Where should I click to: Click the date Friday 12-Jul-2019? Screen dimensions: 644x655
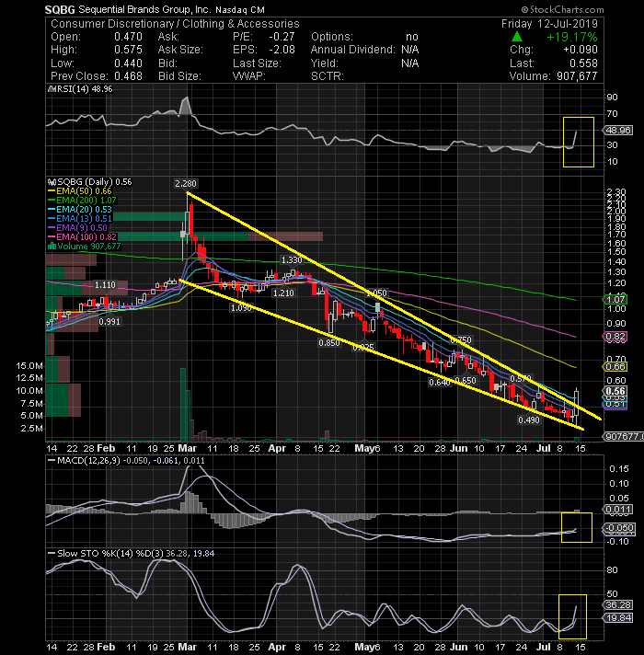[x=549, y=24]
